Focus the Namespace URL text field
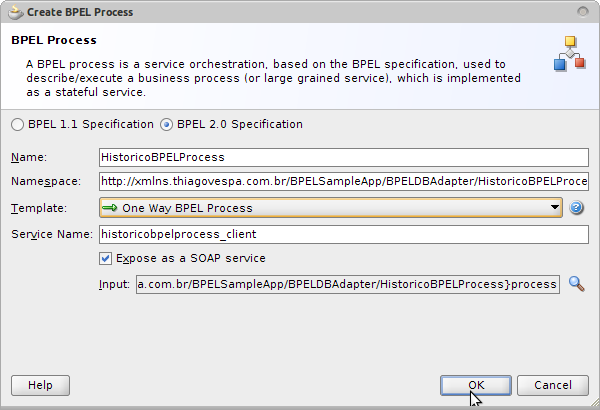Viewport: 600px width, 410px height. [x=344, y=181]
